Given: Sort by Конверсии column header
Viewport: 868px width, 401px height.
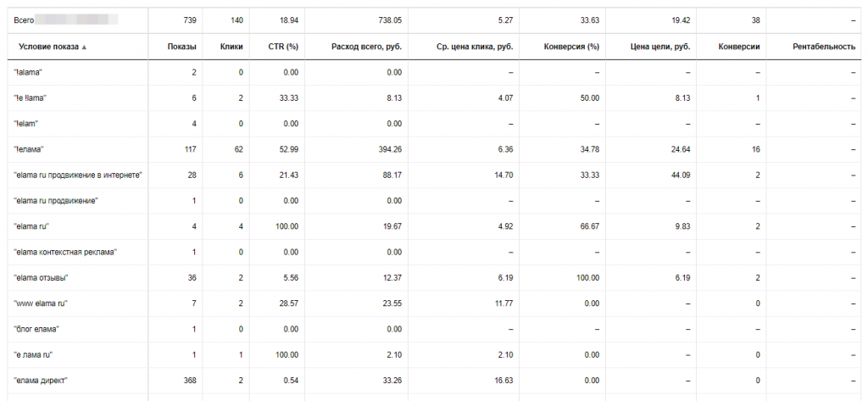Looking at the screenshot, I should point(739,47).
